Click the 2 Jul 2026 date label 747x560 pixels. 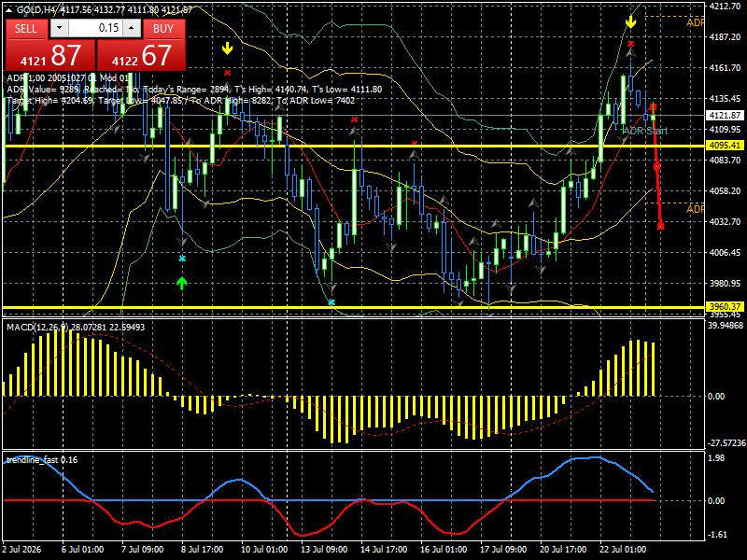click(21, 550)
